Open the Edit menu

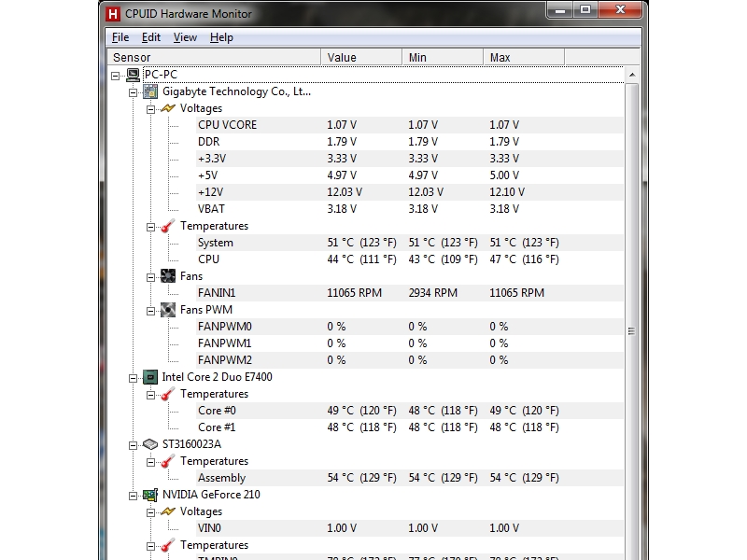click(x=151, y=37)
